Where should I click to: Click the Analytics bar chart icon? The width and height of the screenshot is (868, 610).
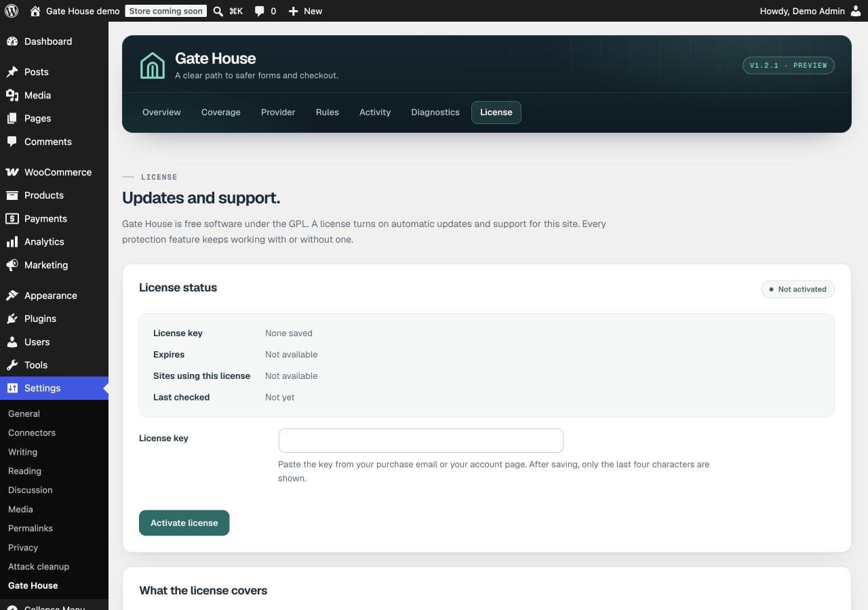(12, 242)
